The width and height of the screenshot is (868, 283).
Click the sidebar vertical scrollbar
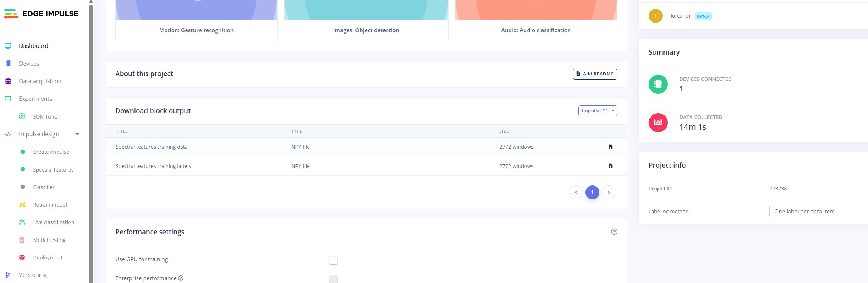91,143
